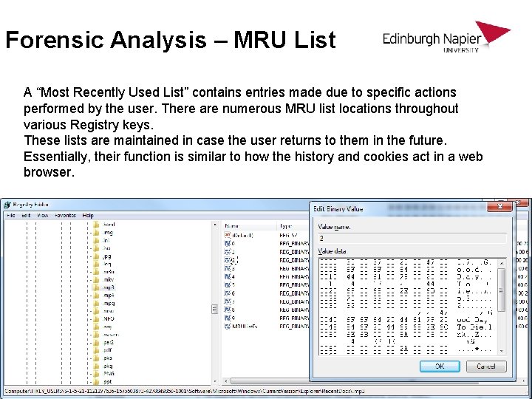Click the binary icon of value 2
The height and width of the screenshot is (399, 532).
[228, 260]
